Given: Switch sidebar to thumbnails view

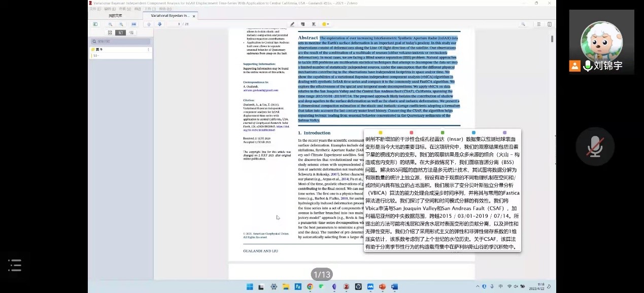Looking at the screenshot, I should [110, 32].
